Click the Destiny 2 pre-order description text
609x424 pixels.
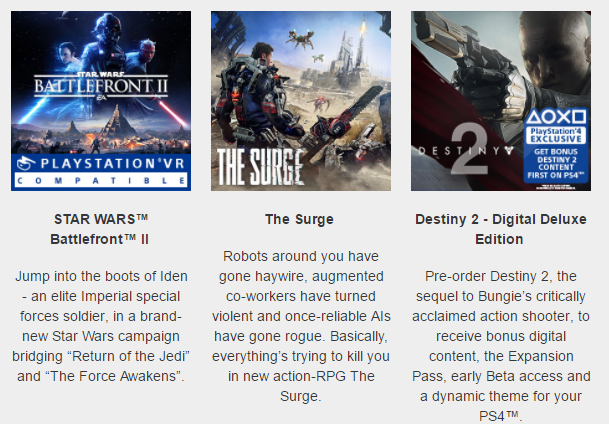click(x=501, y=346)
